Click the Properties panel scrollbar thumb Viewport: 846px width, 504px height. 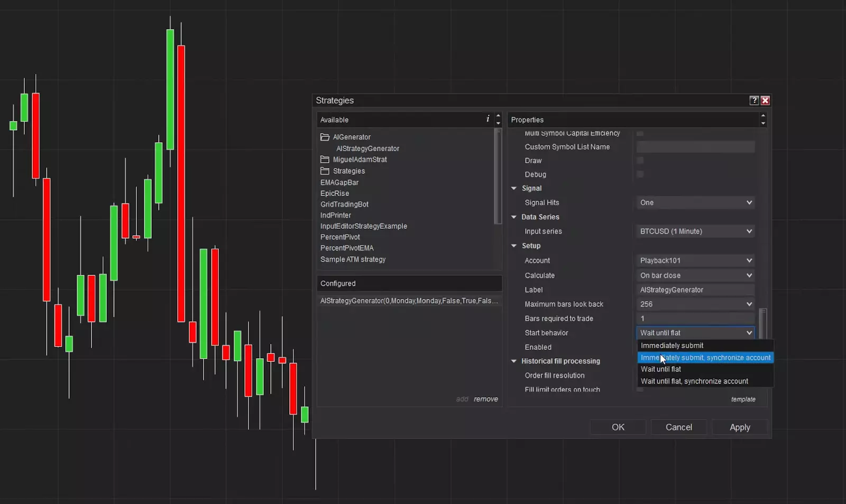click(x=762, y=324)
